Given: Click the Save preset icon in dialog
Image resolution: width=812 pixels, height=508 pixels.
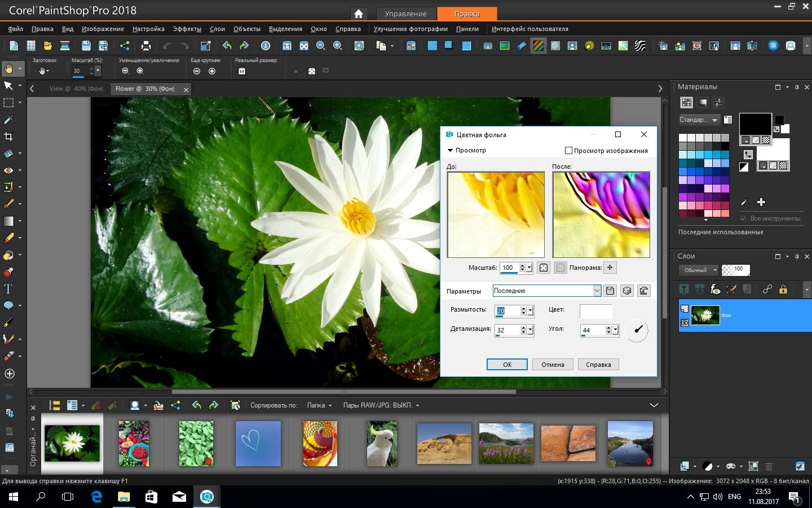Looking at the screenshot, I should coord(610,291).
